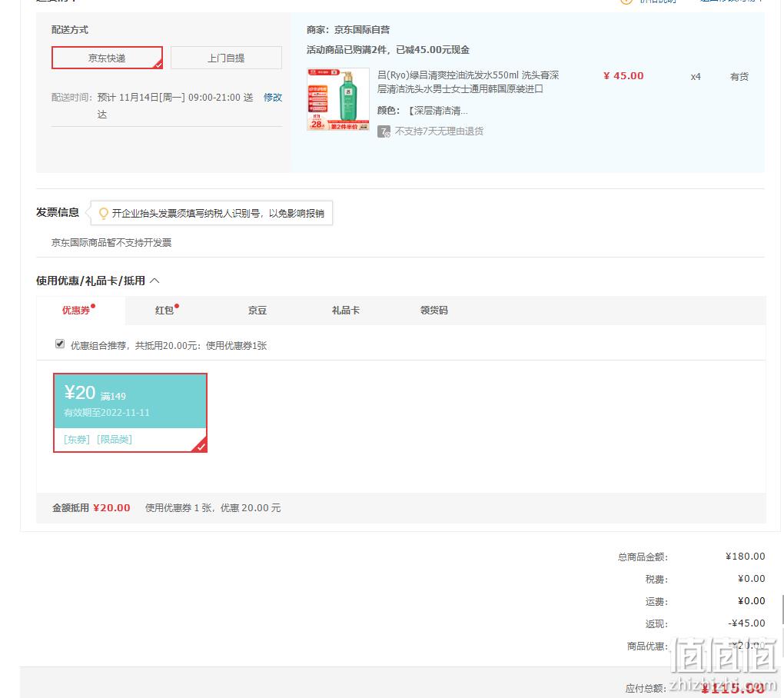Click 税费 ¥0.00 value
Viewport: 784px width, 698px height.
(x=752, y=579)
